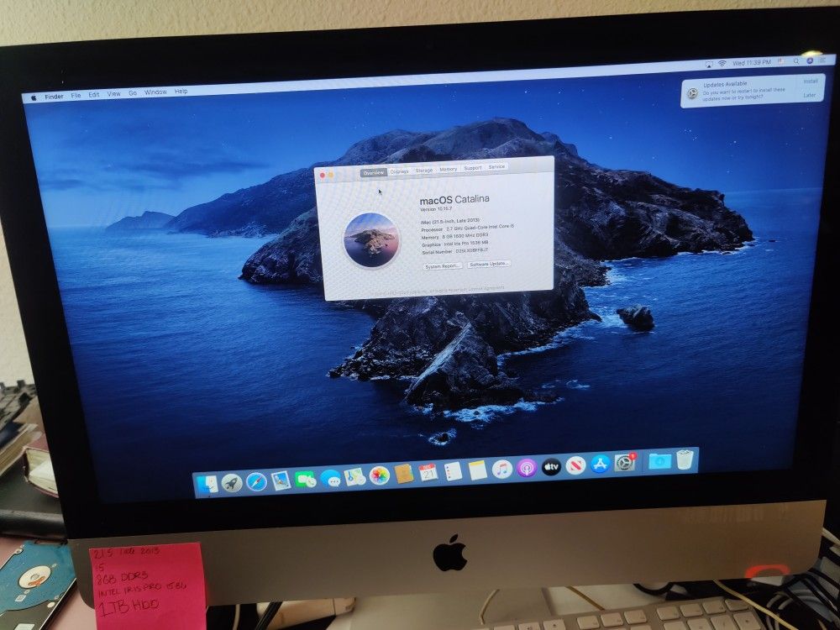Open the File menu

tap(76, 95)
